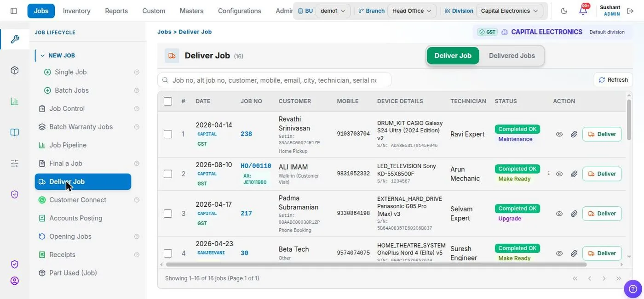This screenshot has height=299, width=644.
Task: Open help icon next to Batch Jobs
Action: (x=137, y=90)
